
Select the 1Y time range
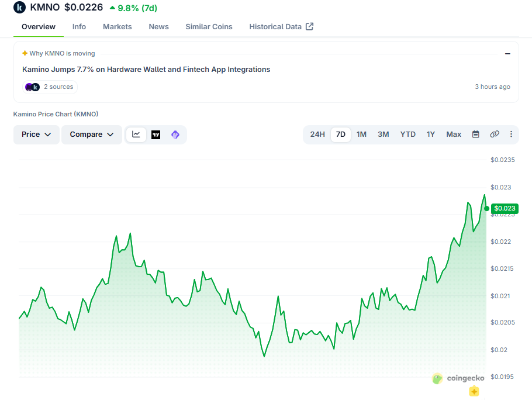(430, 135)
